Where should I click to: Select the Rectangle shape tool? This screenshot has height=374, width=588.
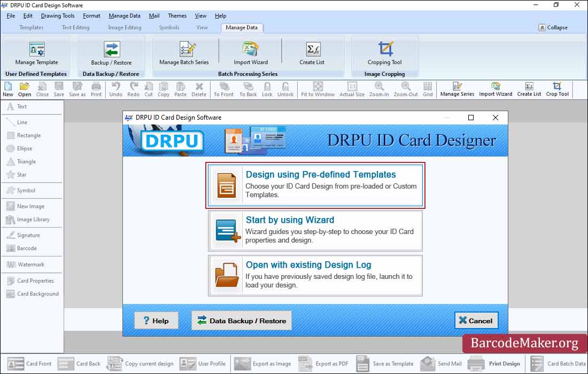click(24, 135)
